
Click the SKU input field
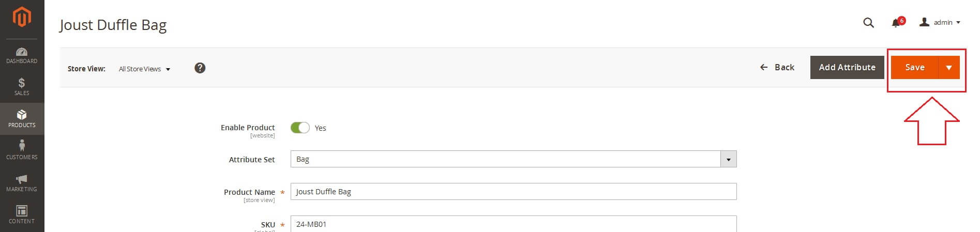514,224
